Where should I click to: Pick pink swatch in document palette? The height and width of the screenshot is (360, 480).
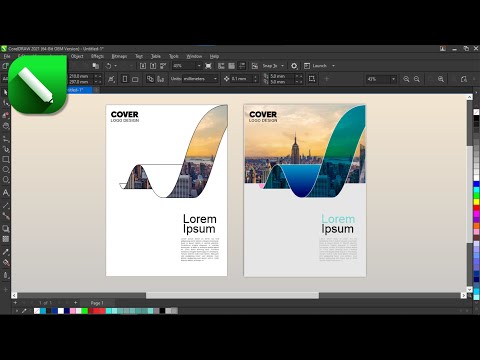click(73, 311)
